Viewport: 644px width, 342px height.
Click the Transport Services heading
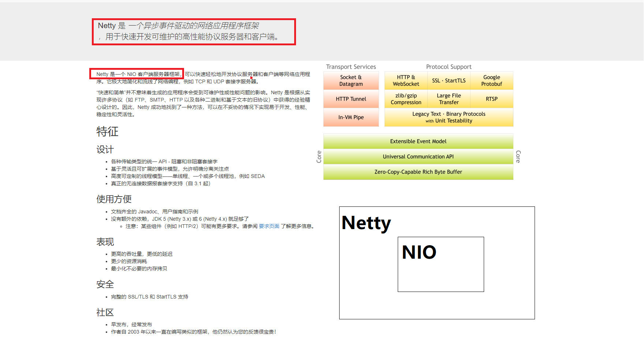(x=351, y=67)
